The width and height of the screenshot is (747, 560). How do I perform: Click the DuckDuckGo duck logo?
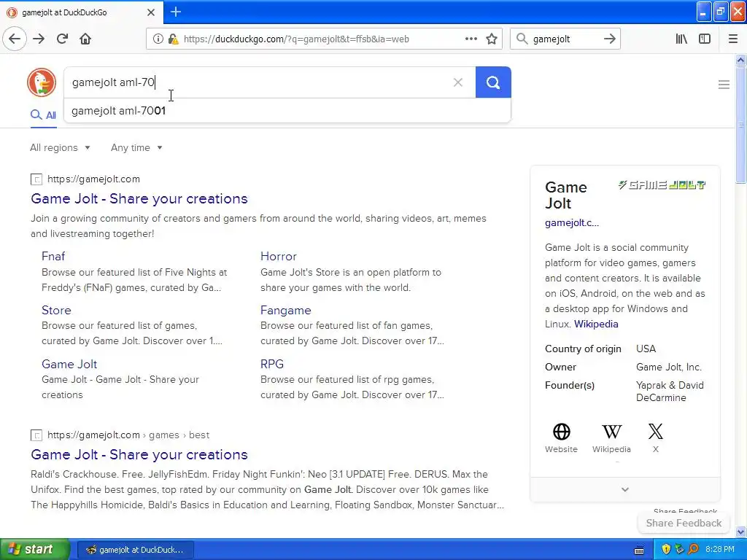tap(42, 82)
